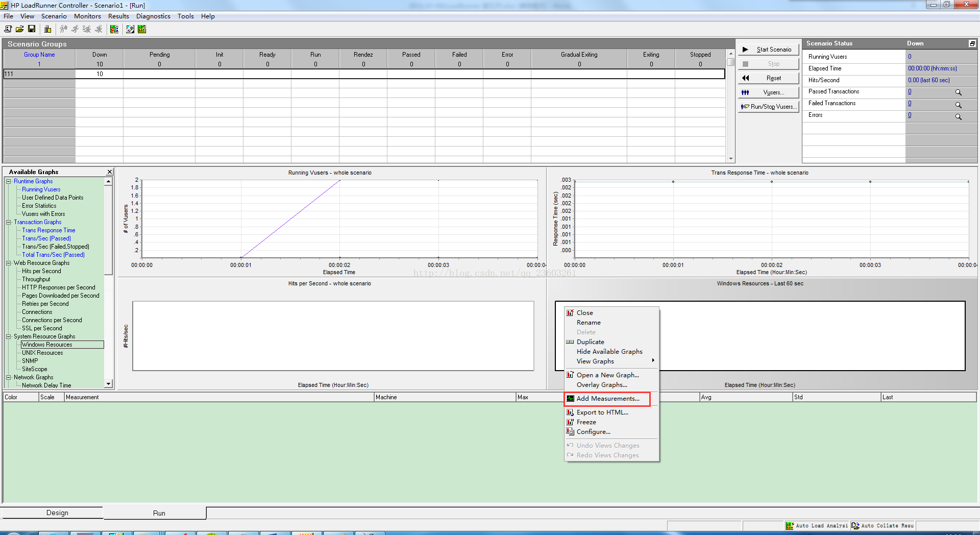Viewport: 980px width, 535px height.
Task: Collapse the Network Graphs tree node
Action: click(x=9, y=377)
